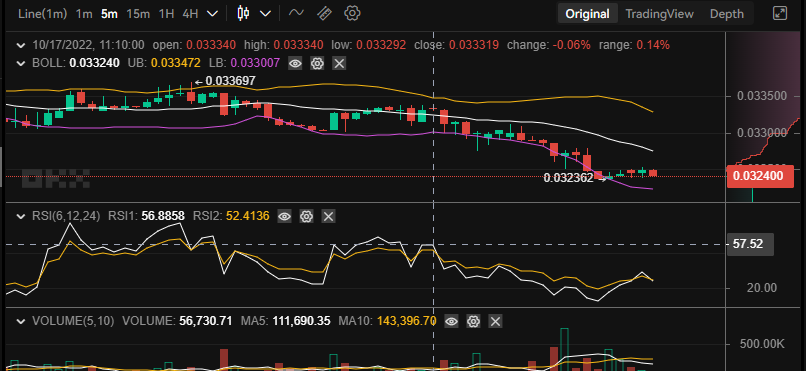Remove the BOLL indicator
This screenshot has height=371, width=806.
pos(339,63)
